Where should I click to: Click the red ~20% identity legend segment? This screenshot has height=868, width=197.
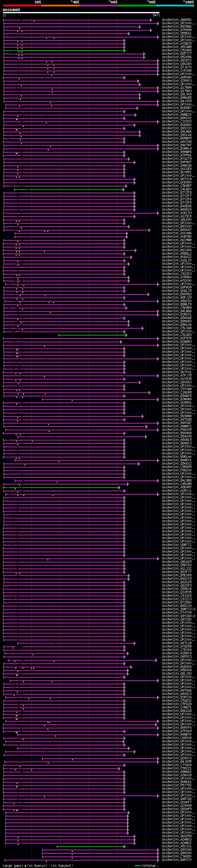22,6
